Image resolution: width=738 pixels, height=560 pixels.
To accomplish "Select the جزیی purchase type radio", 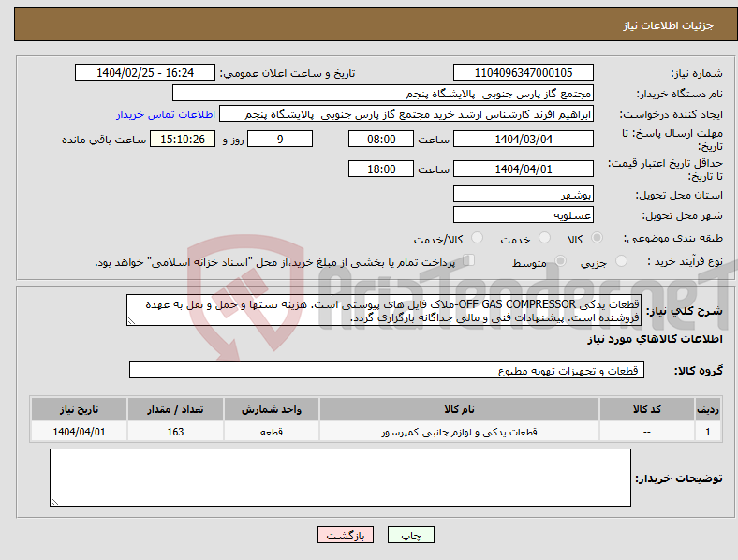I will point(621,261).
